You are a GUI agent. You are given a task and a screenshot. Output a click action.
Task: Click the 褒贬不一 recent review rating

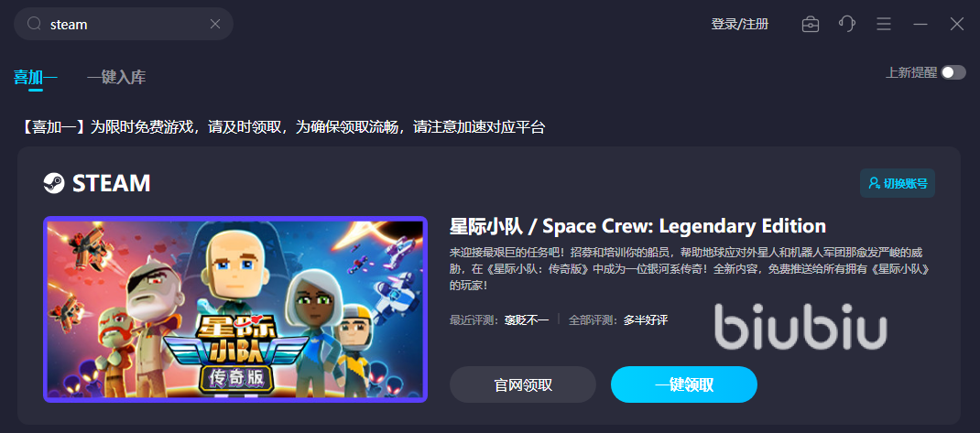(527, 319)
